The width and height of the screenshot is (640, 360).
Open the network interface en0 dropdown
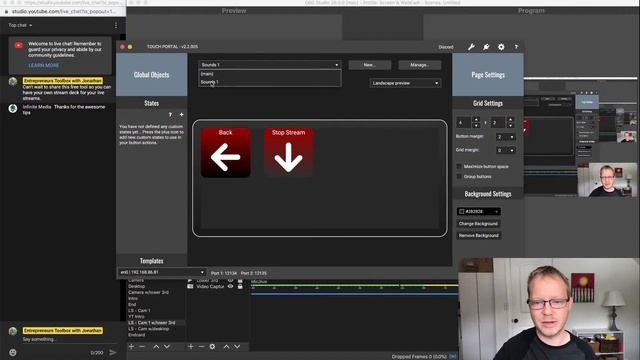point(162,272)
